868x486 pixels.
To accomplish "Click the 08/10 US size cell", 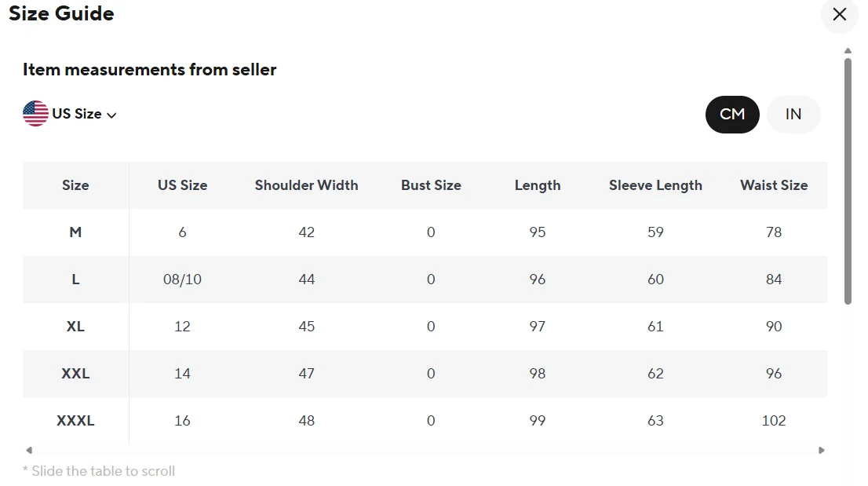I will coord(182,280).
